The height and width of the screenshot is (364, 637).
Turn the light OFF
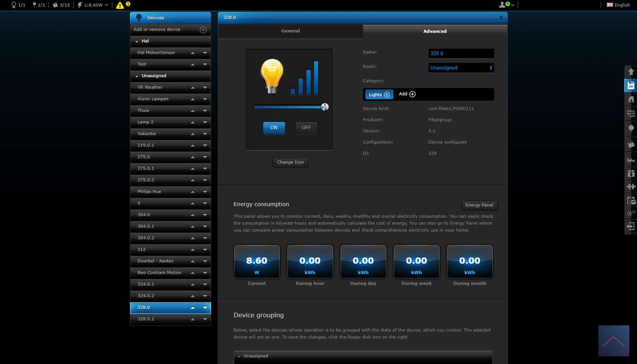[306, 128]
